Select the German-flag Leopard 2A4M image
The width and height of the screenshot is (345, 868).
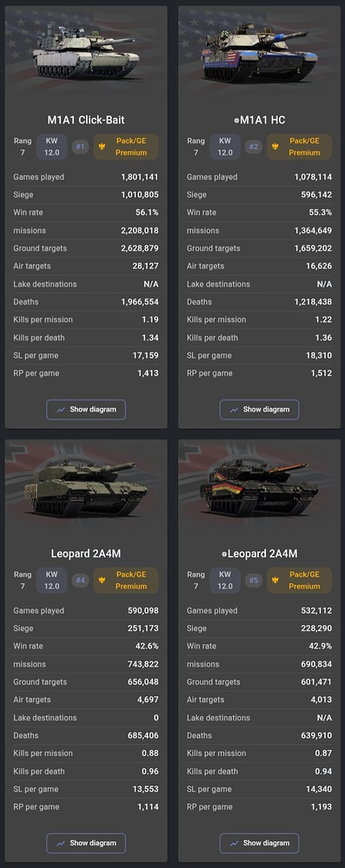pyautogui.click(x=259, y=488)
